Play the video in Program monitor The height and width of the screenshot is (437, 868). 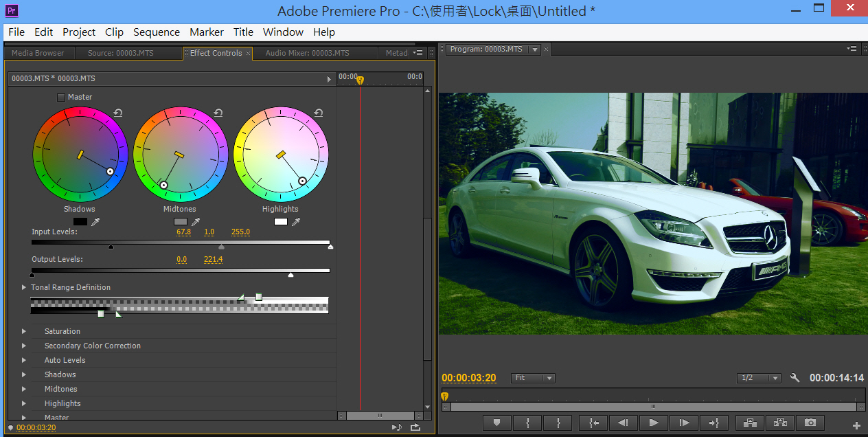click(654, 423)
